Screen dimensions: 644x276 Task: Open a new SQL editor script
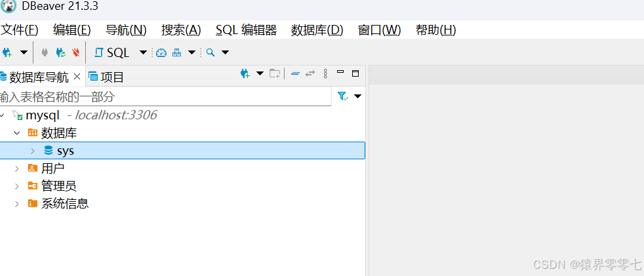111,52
